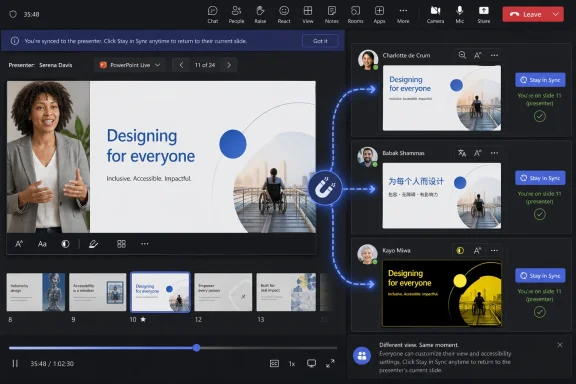The width and height of the screenshot is (576, 384).
Task: Go to the previous slide
Action: point(181,65)
